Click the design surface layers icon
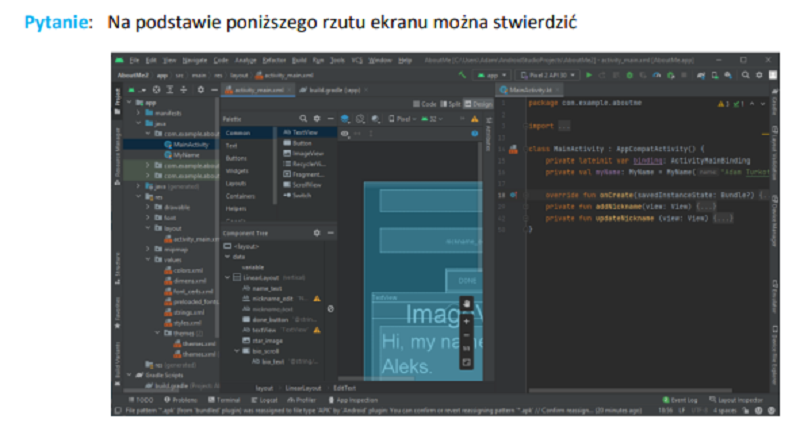Screen dimensions: 800x423 [345, 118]
